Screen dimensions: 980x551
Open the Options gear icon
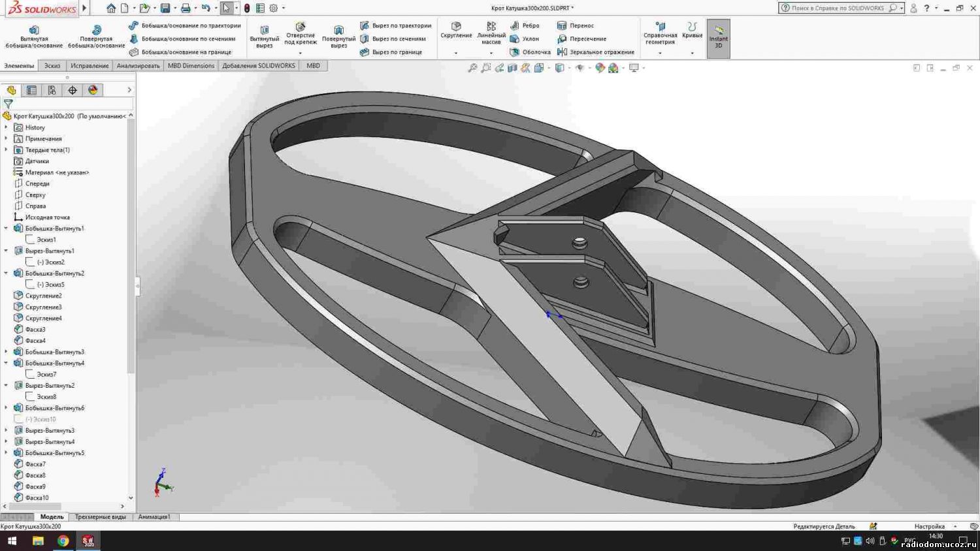[274, 8]
